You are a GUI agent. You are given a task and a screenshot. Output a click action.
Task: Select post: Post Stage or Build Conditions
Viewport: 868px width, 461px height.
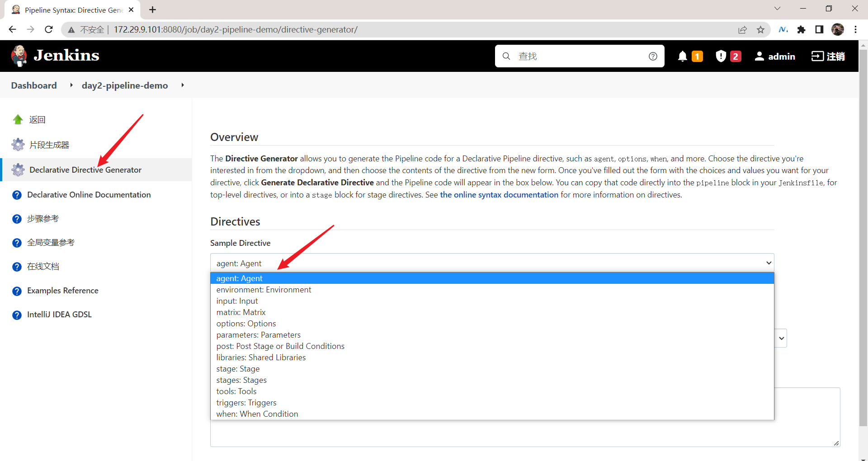[492, 346]
